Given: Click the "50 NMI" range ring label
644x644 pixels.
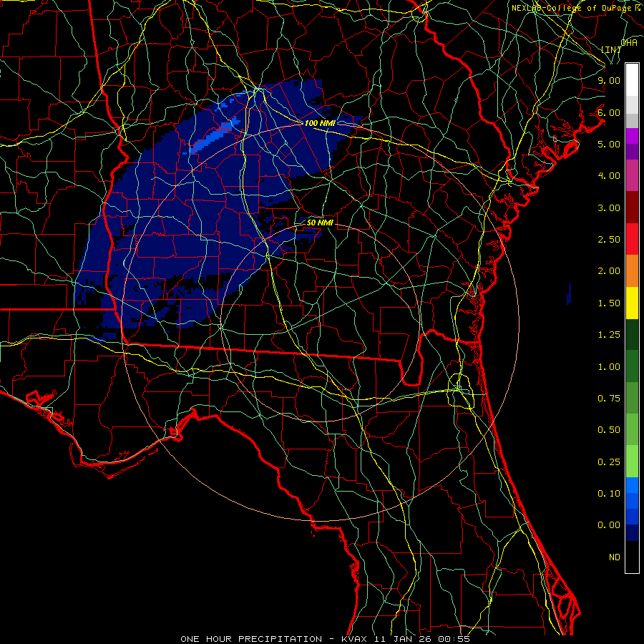Looking at the screenshot, I should [x=320, y=223].
